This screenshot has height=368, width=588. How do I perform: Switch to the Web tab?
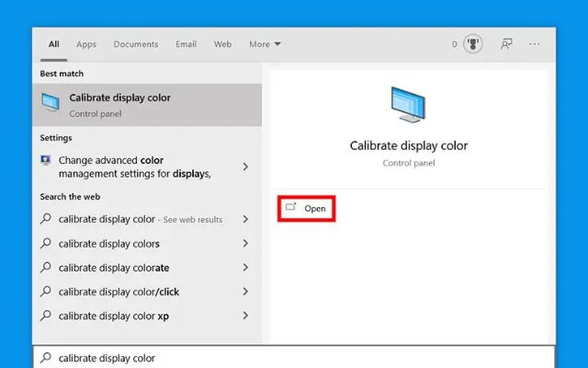click(x=222, y=44)
